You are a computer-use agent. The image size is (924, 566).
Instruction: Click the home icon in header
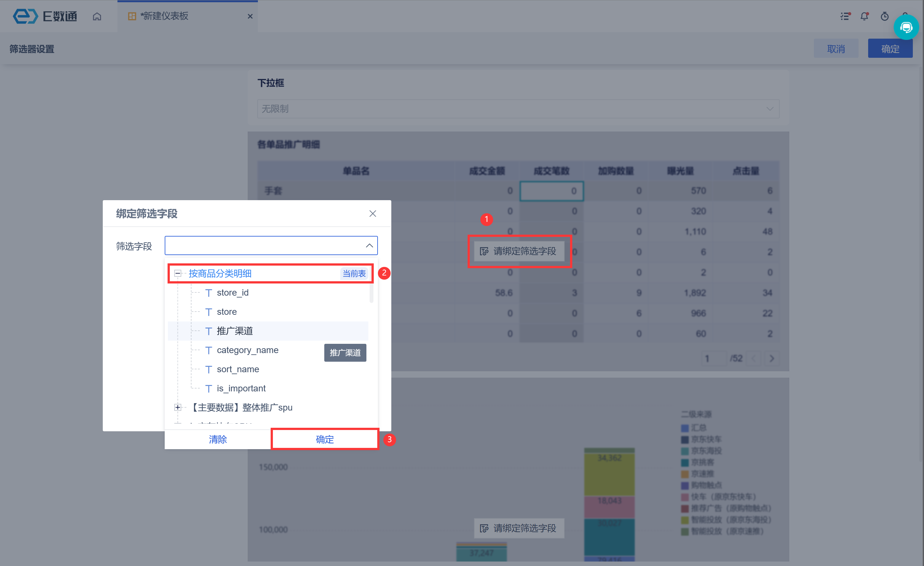pos(97,17)
